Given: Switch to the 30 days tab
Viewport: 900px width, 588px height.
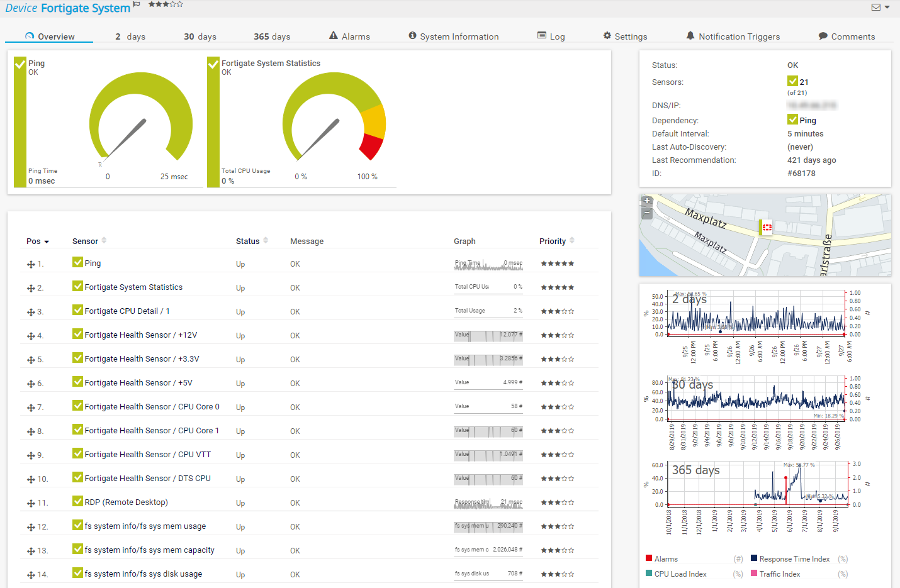Looking at the screenshot, I should [x=200, y=36].
